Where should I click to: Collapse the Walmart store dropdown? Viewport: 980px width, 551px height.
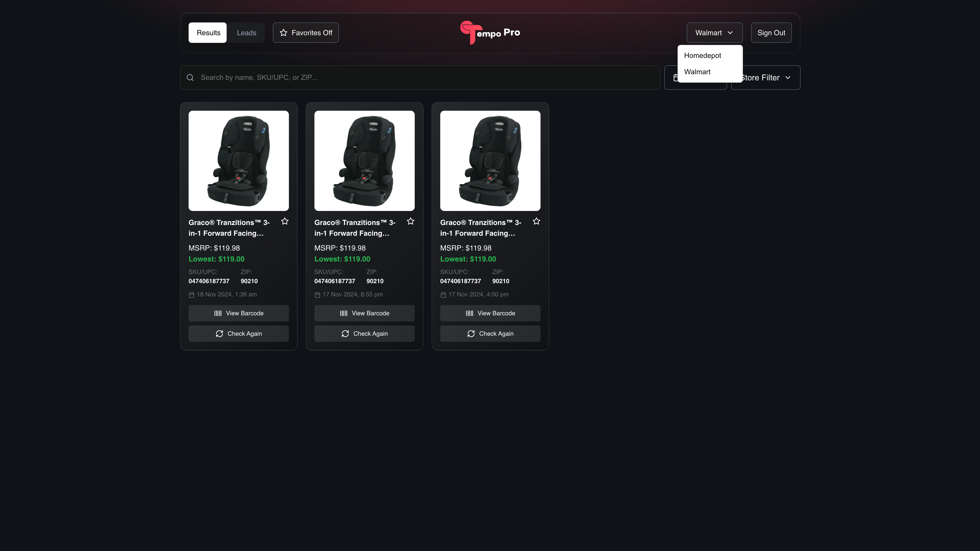(714, 33)
